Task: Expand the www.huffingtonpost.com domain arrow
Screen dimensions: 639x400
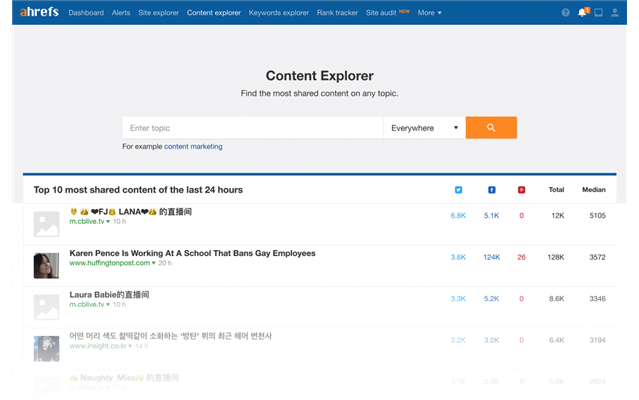Action: [153, 263]
